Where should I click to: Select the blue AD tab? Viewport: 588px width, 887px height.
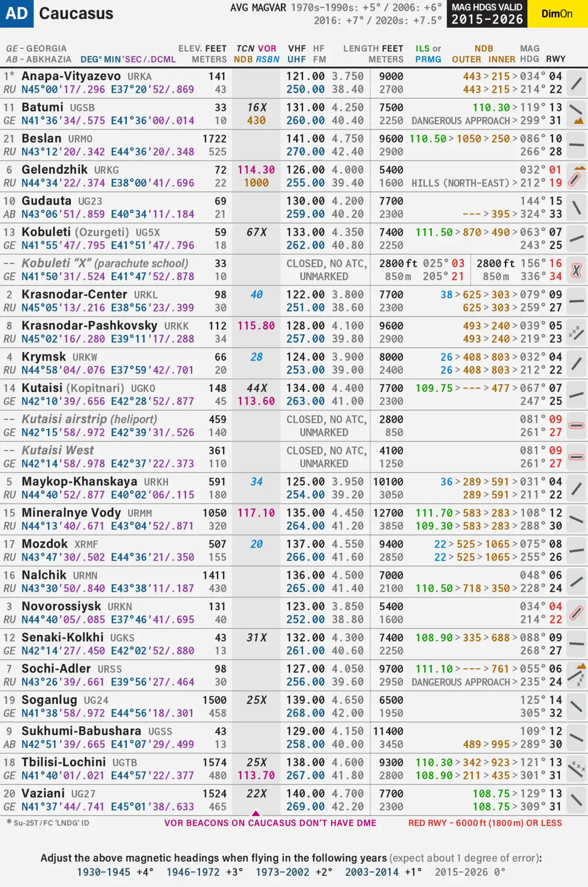coord(17,14)
